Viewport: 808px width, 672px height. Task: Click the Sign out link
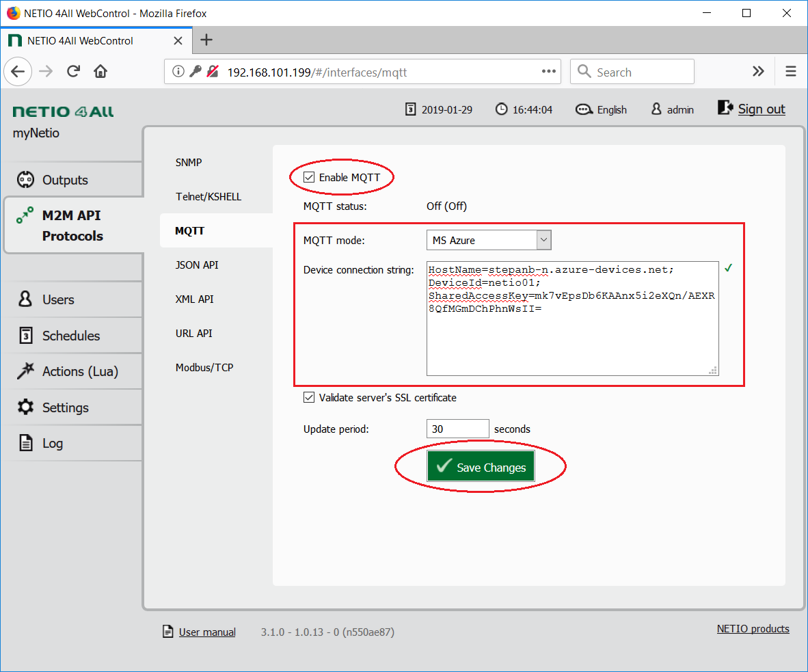(761, 109)
